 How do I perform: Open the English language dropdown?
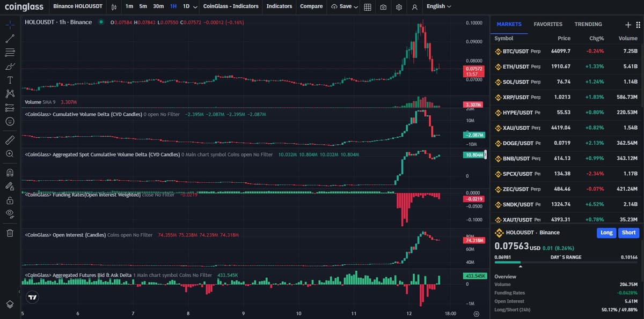click(x=438, y=6)
